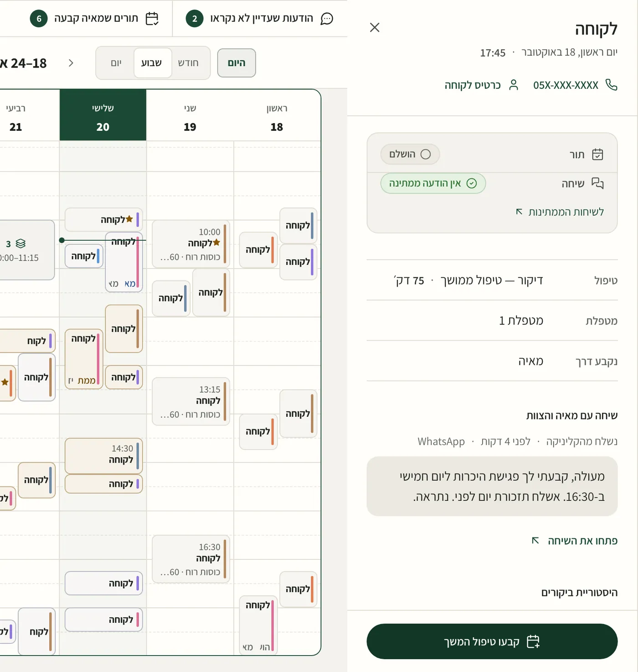Click the קבעו טיפול המשך button

(x=492, y=641)
